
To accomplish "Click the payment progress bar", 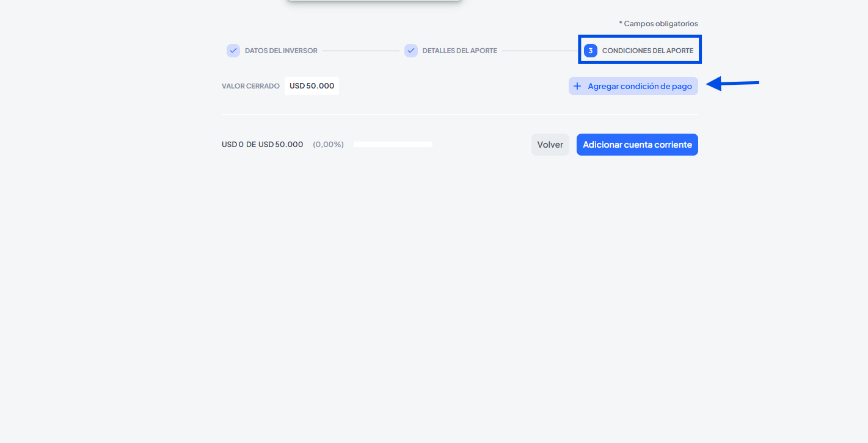I will pyautogui.click(x=393, y=145).
